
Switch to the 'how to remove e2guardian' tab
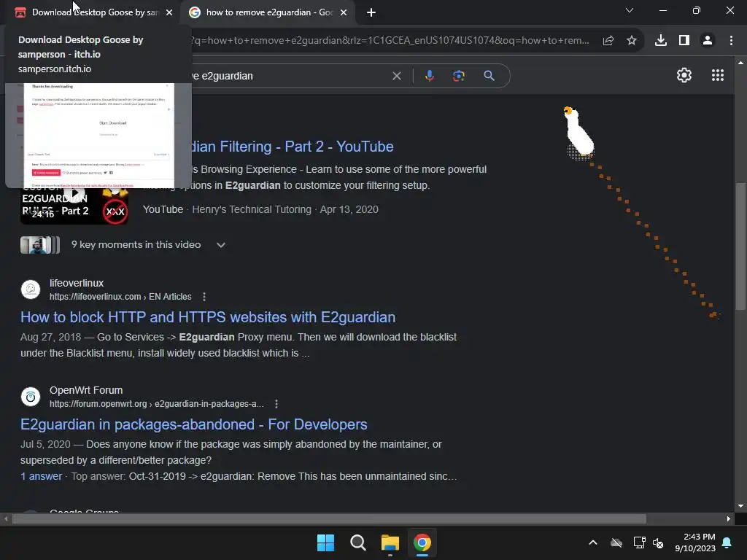tap(268, 12)
